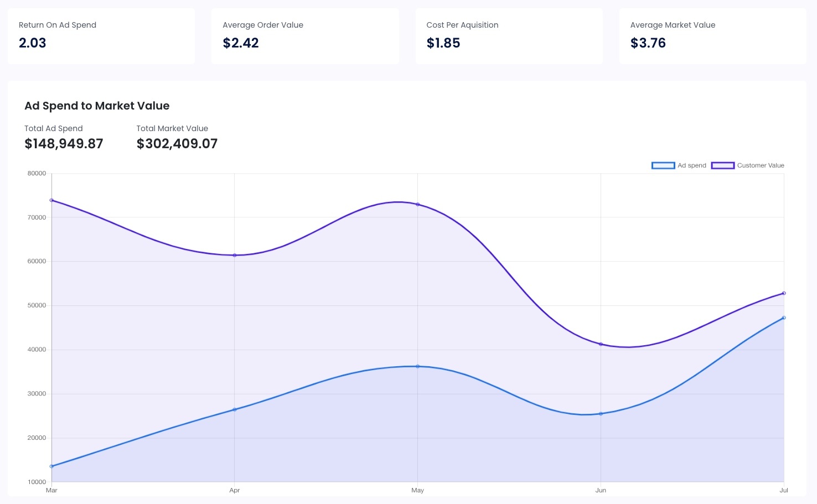The image size is (817, 504).
Task: Select the Average Market Value card
Action: (712, 36)
